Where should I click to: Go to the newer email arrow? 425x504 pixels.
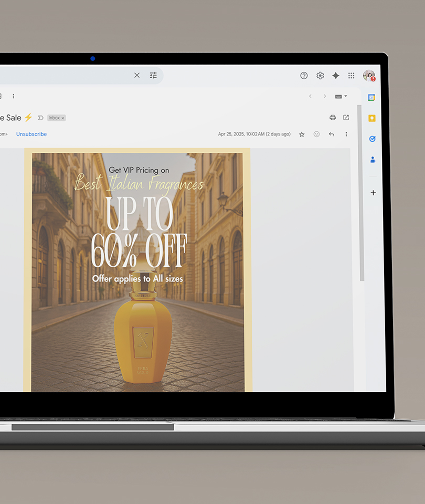point(310,96)
